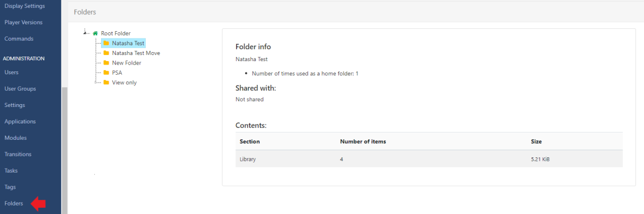Open User Groups page

[x=20, y=89]
